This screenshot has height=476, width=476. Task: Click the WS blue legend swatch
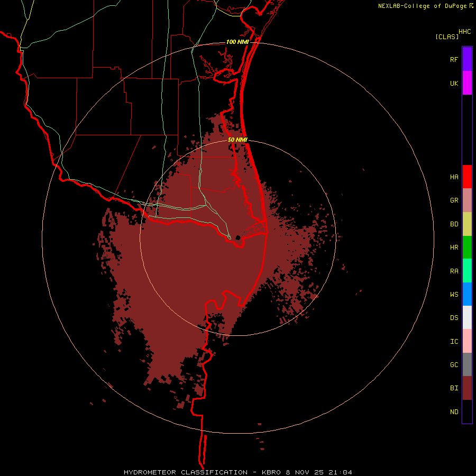(x=467, y=294)
